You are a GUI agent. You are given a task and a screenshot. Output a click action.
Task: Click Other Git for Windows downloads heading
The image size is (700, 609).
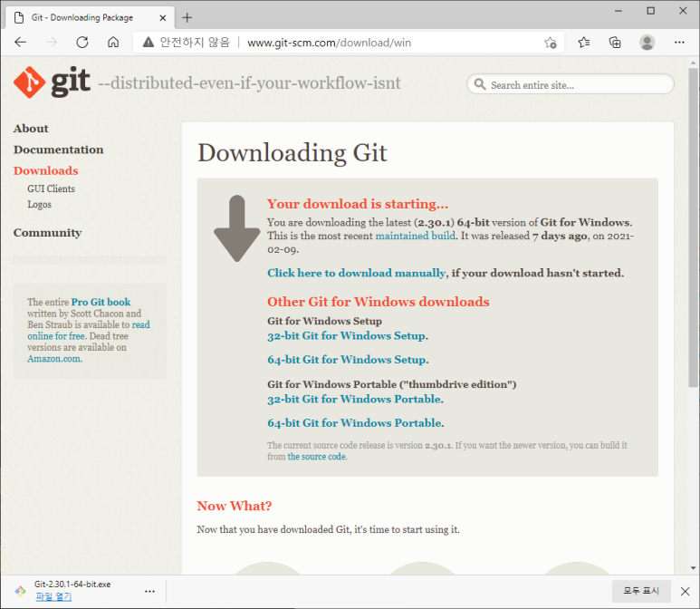point(379,302)
